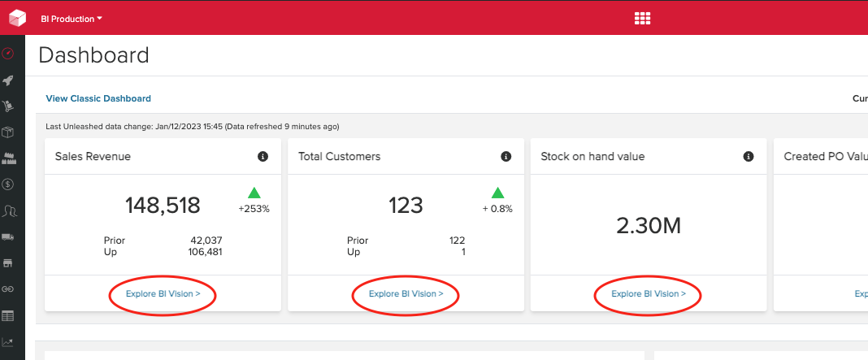Open the production factory sidebar icon

[x=8, y=158]
